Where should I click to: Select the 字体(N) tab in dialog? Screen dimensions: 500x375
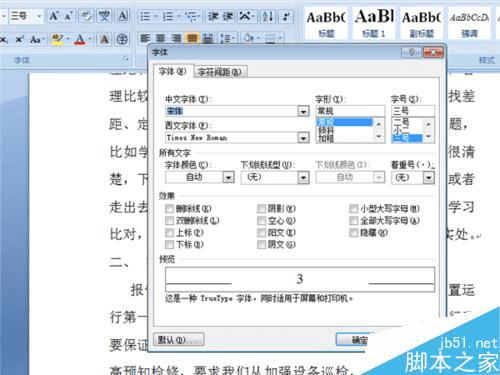172,71
